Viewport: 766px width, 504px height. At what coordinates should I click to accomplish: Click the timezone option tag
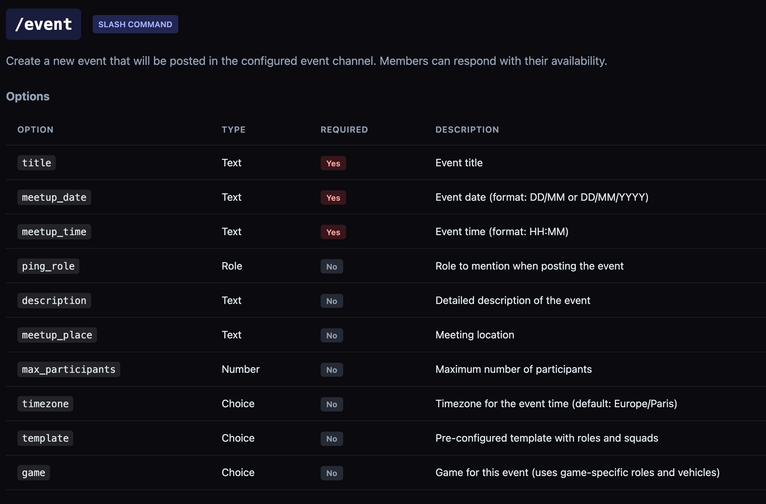click(x=45, y=404)
